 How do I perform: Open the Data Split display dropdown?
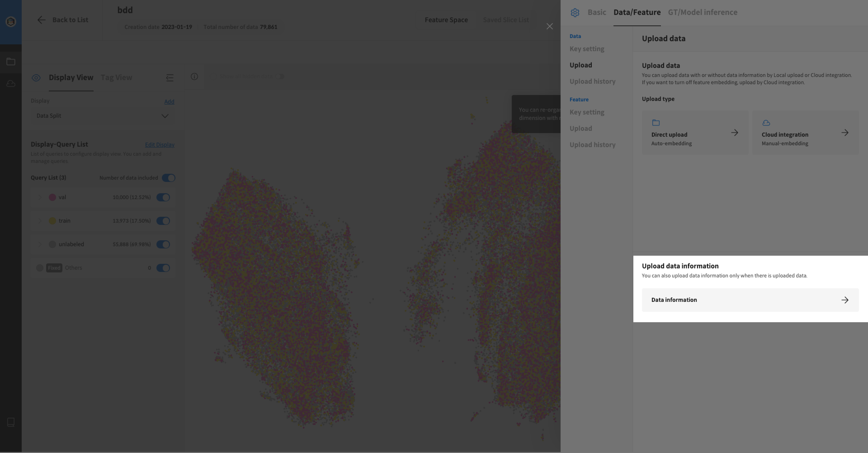point(103,116)
